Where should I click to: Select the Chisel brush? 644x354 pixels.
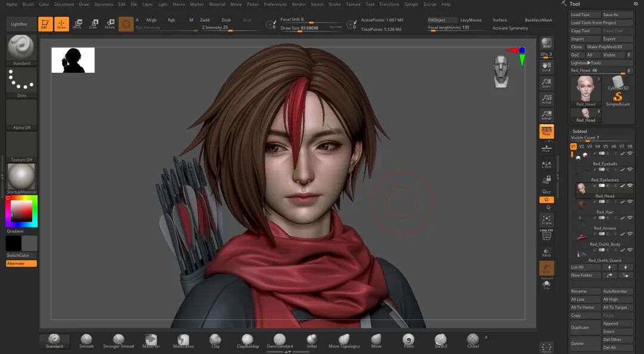[473, 341]
